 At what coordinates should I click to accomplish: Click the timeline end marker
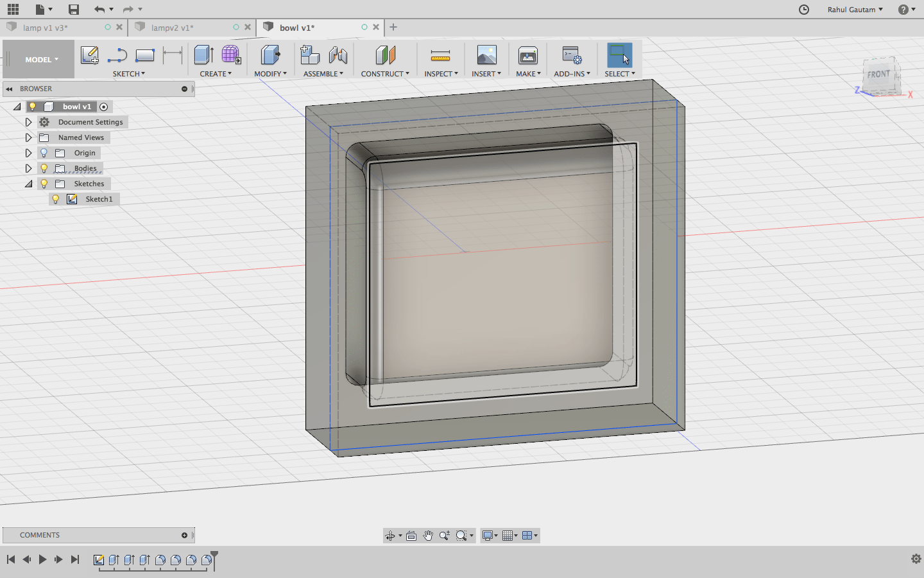pos(214,559)
